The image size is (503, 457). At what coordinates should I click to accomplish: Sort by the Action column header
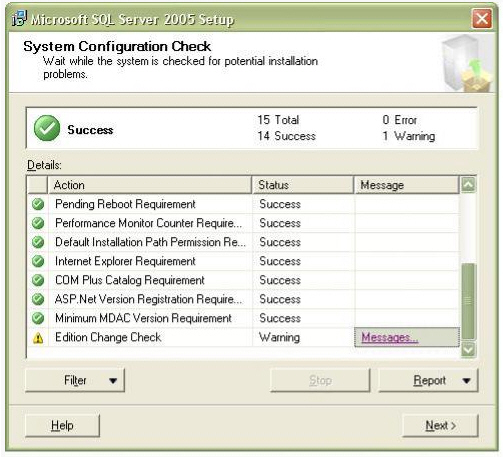(149, 185)
